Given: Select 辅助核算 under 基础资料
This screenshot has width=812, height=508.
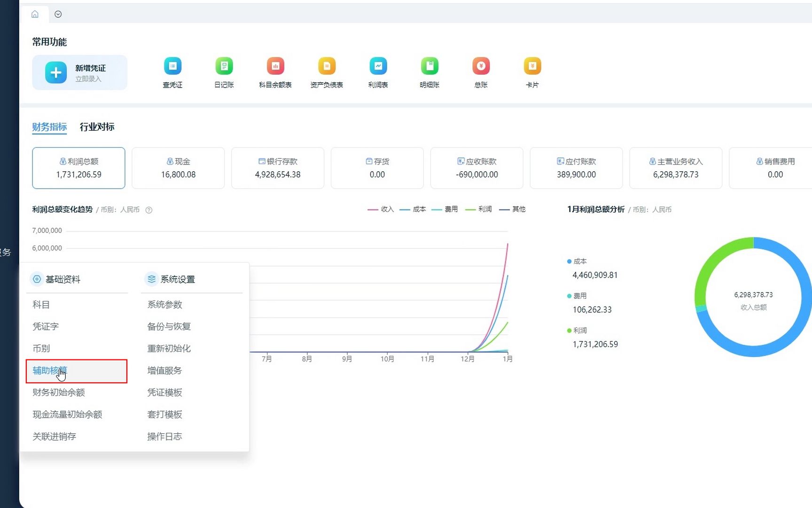Looking at the screenshot, I should click(x=49, y=371).
